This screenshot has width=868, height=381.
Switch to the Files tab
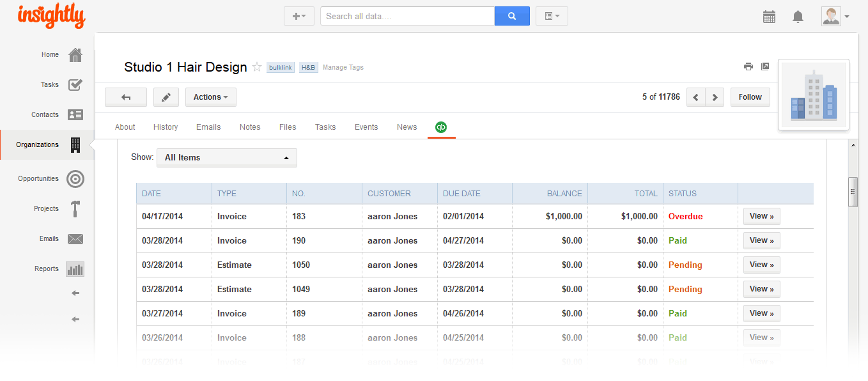point(288,127)
